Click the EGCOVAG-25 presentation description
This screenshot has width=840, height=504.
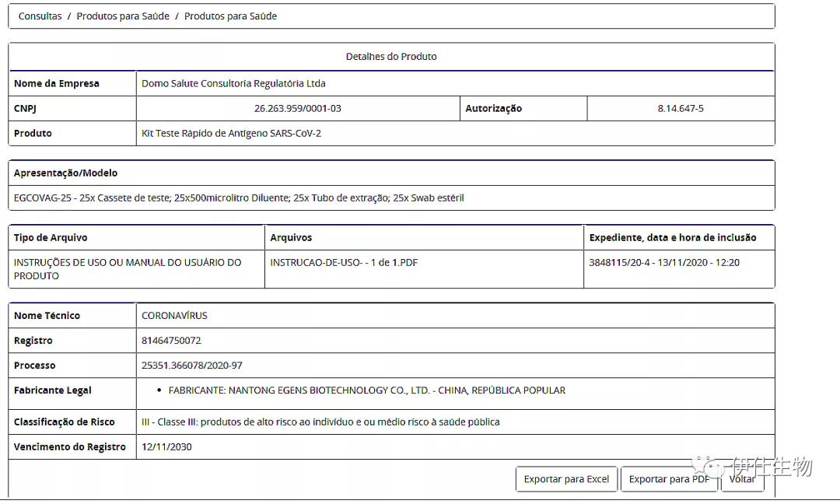239,198
